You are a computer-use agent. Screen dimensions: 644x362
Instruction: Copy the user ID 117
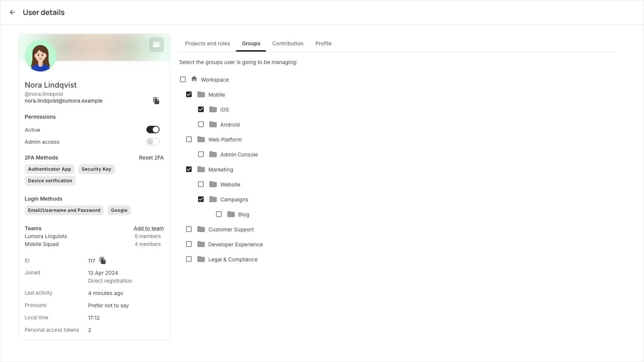click(103, 261)
